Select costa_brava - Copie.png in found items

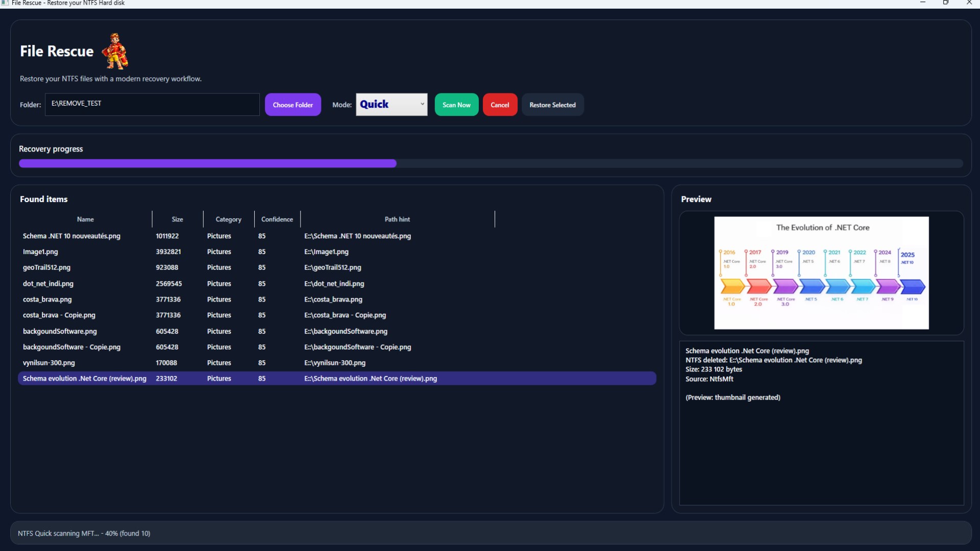click(59, 315)
